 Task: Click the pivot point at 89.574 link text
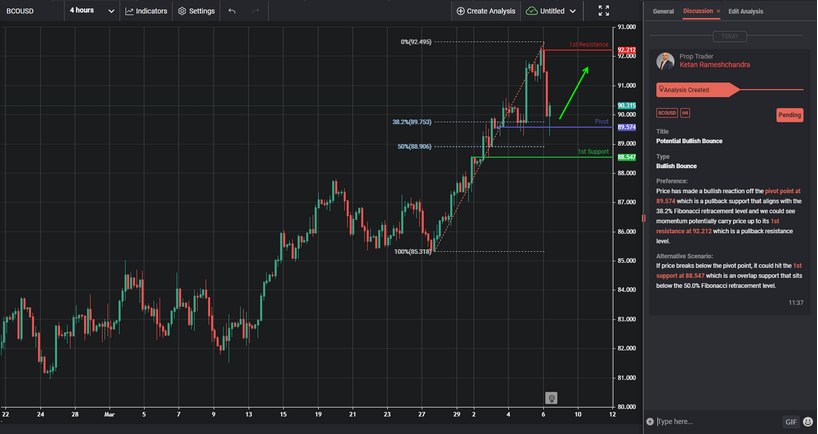pos(729,196)
